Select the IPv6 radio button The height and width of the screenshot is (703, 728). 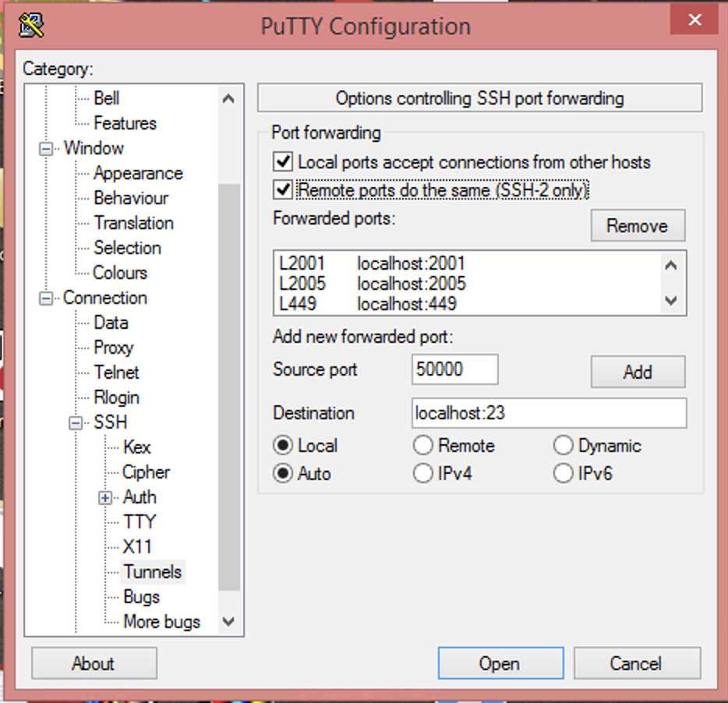pyautogui.click(x=564, y=473)
